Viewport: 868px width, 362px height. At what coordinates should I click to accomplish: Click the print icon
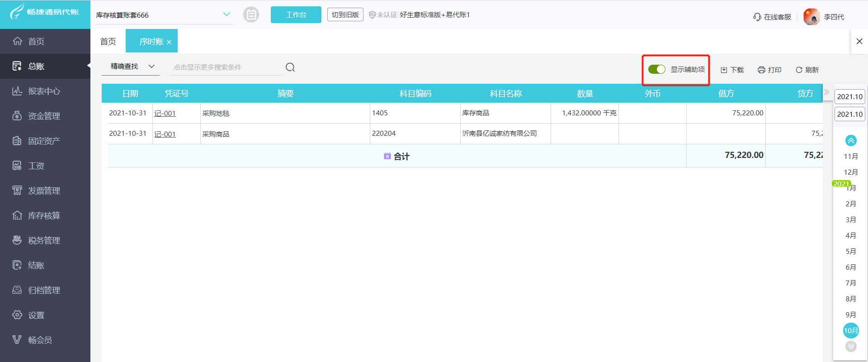[761, 70]
